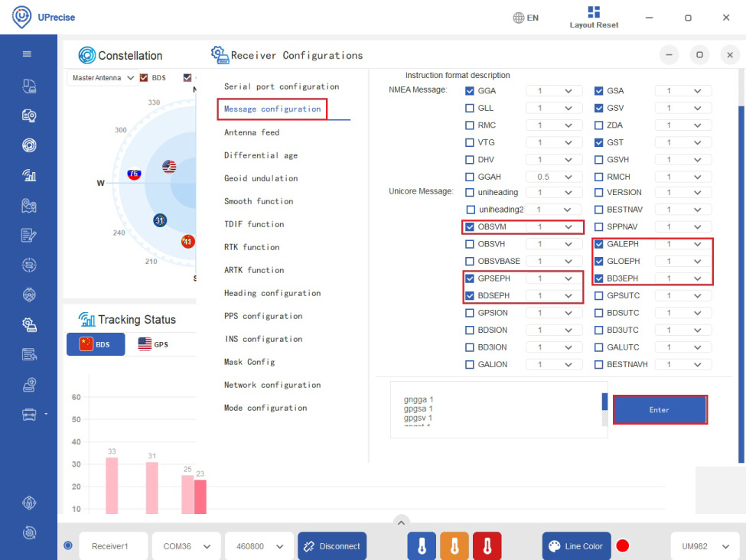Open the receiver configuration gear sidebar icon
This screenshot has height=560, width=746.
(28, 324)
